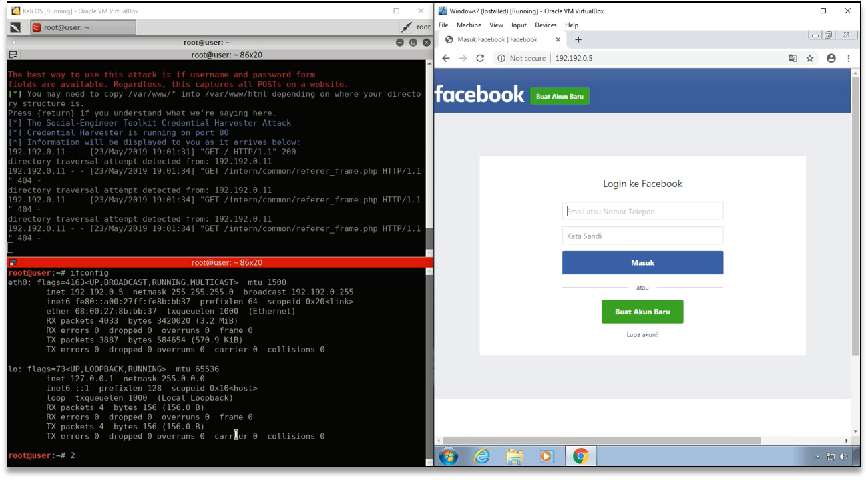The image size is (868, 480).
Task: Click the network tray icon
Action: tap(831, 457)
